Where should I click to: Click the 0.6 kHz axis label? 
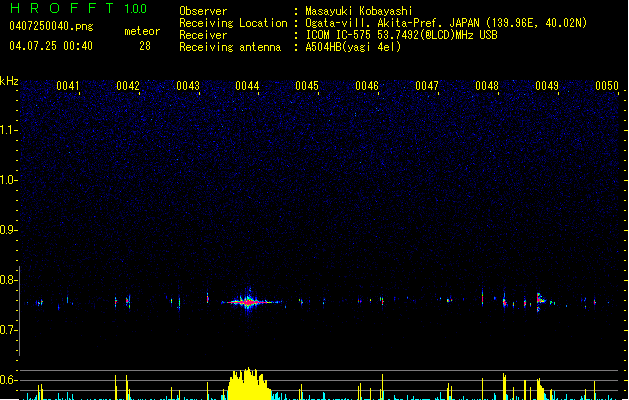click(8, 380)
